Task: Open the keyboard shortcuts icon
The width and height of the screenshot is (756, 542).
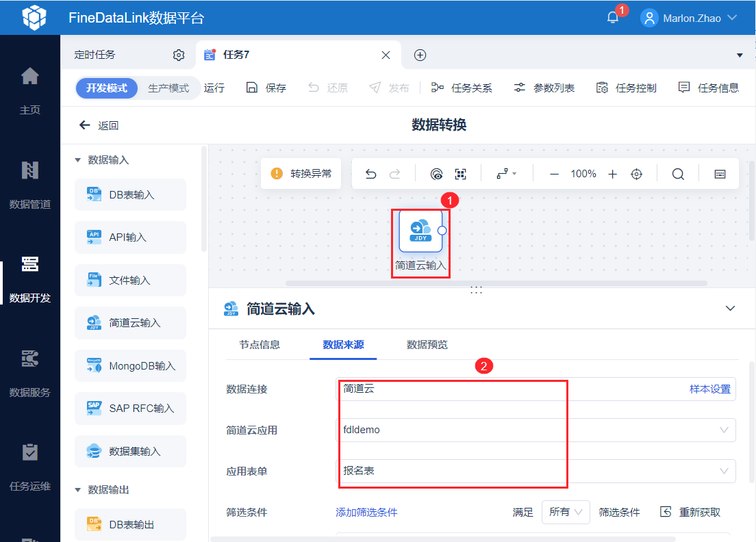Action: 720,175
